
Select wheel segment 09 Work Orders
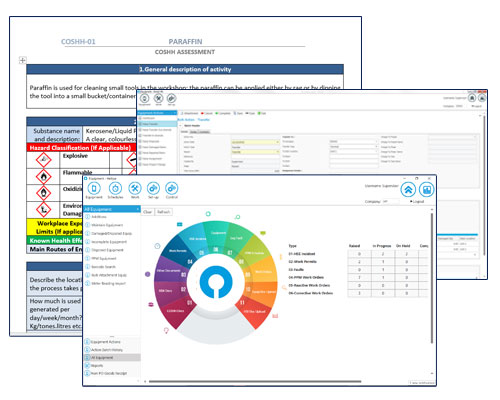(262, 271)
